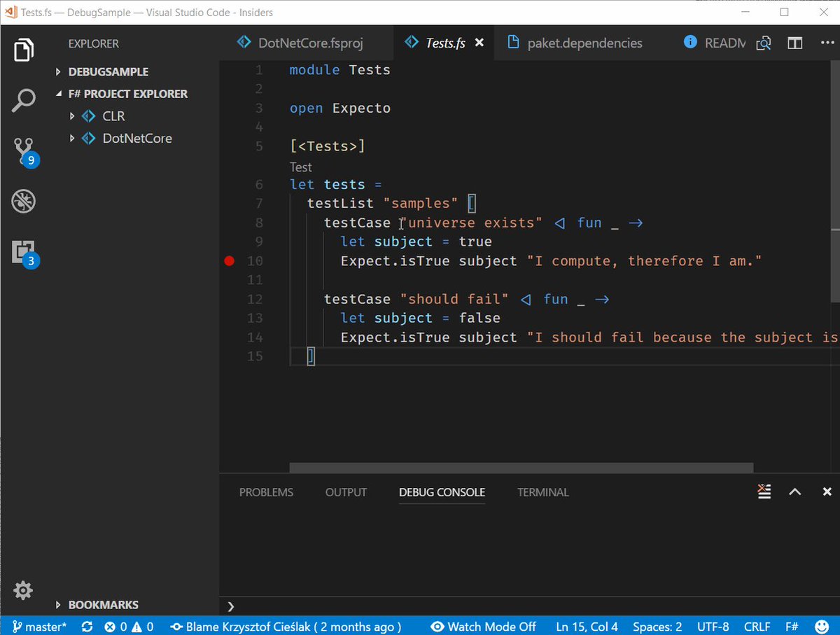The image size is (840, 635).
Task: Click the feedback smiley in status bar
Action: coord(822,627)
